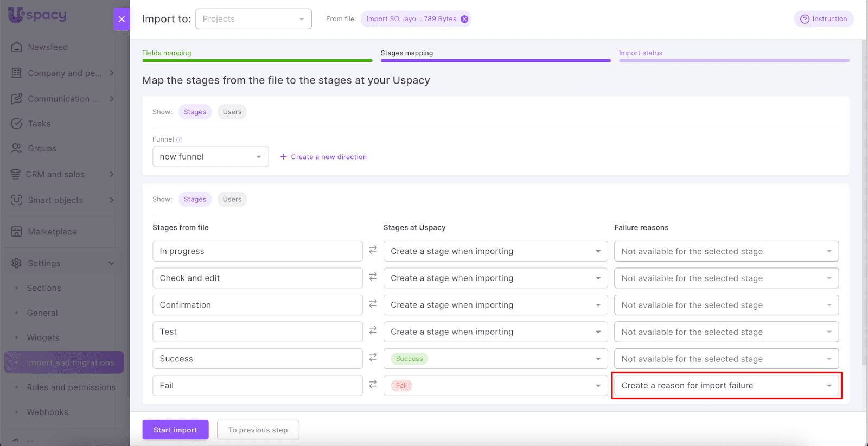Screen dimensions: 868x446
Task: Click the swap arrows icon beside In progress
Action: coord(373,250)
